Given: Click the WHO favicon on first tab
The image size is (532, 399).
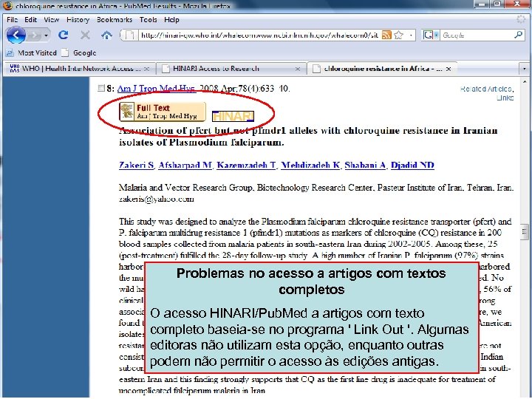Looking at the screenshot, I should [x=15, y=69].
